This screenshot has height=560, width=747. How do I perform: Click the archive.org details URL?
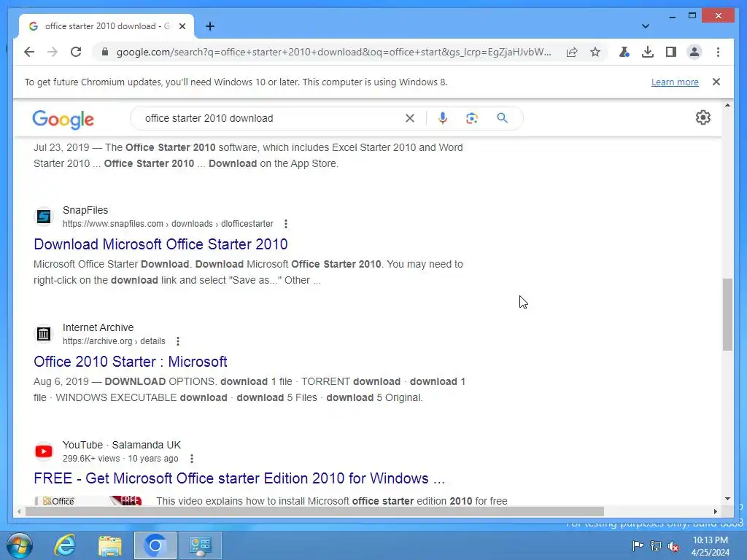click(x=114, y=341)
